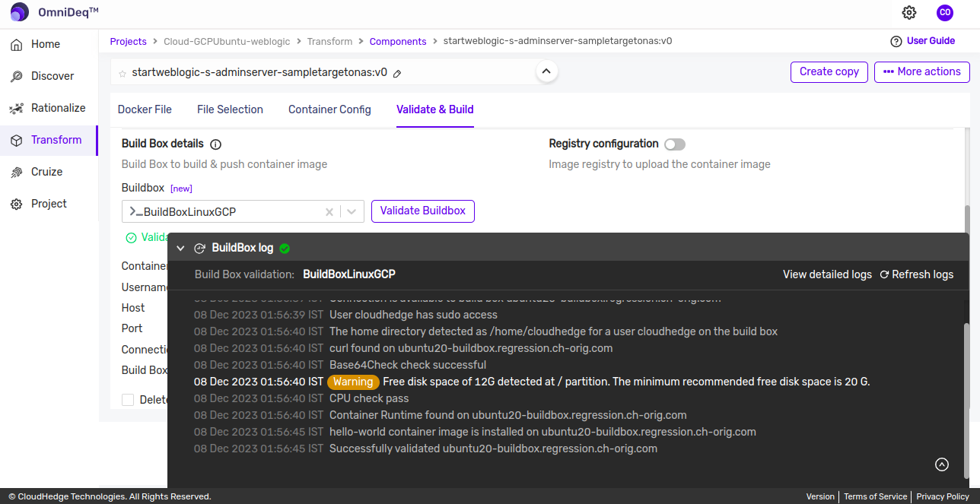The width and height of the screenshot is (980, 504).
Task: Click the [new] buildbox link
Action: tap(181, 189)
